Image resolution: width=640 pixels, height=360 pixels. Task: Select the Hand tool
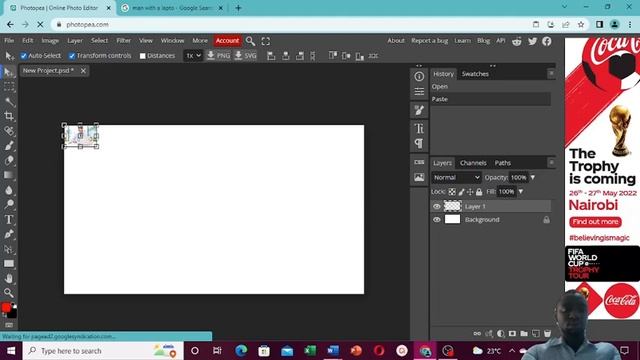9,278
